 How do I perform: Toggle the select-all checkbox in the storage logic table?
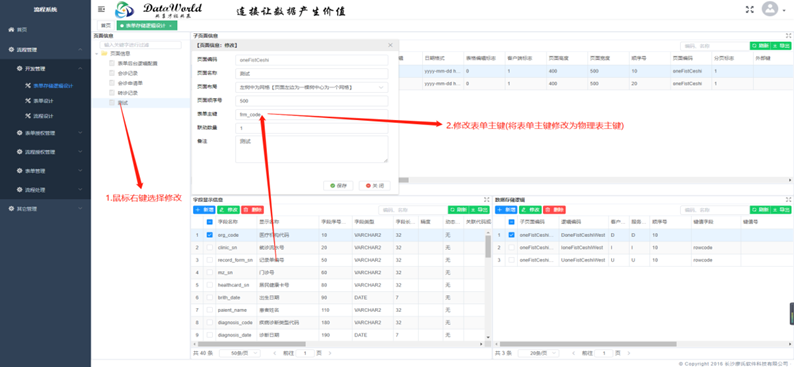click(511, 222)
